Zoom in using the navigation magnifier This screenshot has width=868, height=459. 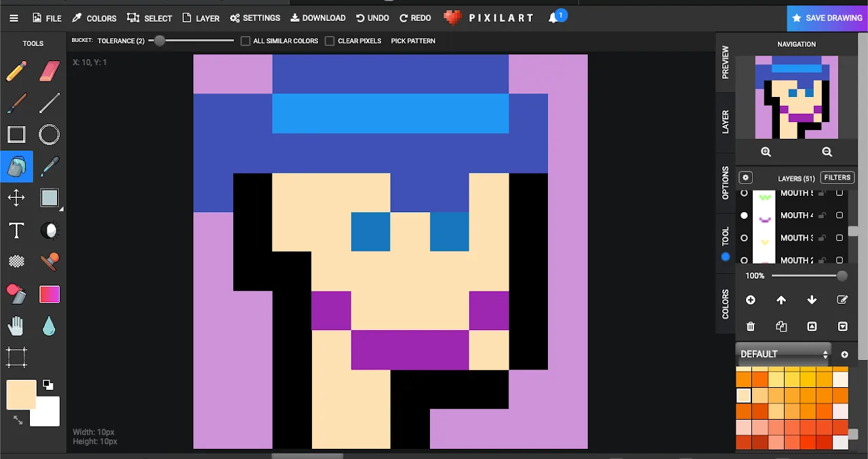point(766,152)
